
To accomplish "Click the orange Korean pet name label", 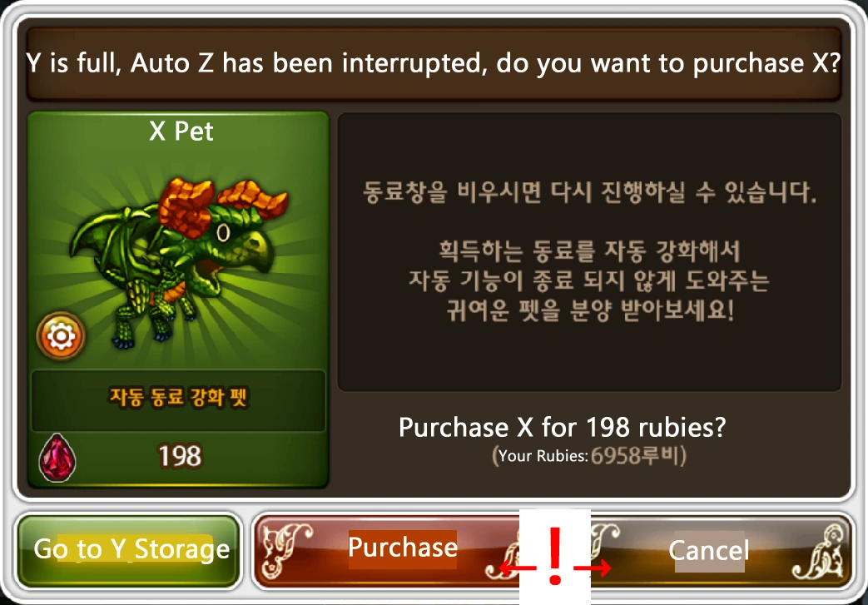I will pos(178,397).
